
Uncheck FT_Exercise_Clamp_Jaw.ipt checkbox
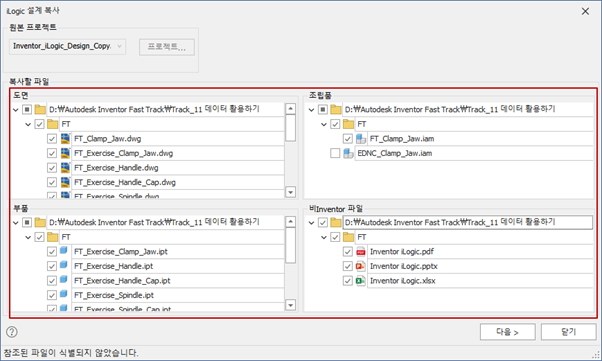pyautogui.click(x=52, y=252)
